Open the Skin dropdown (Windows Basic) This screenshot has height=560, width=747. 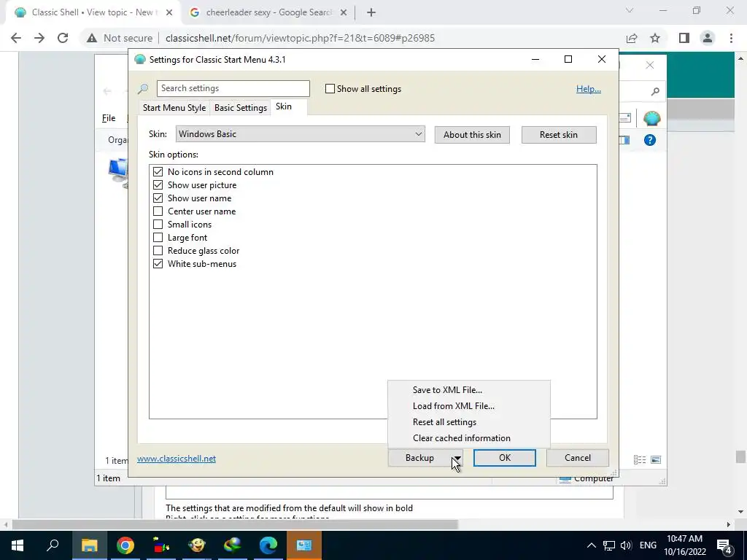300,134
